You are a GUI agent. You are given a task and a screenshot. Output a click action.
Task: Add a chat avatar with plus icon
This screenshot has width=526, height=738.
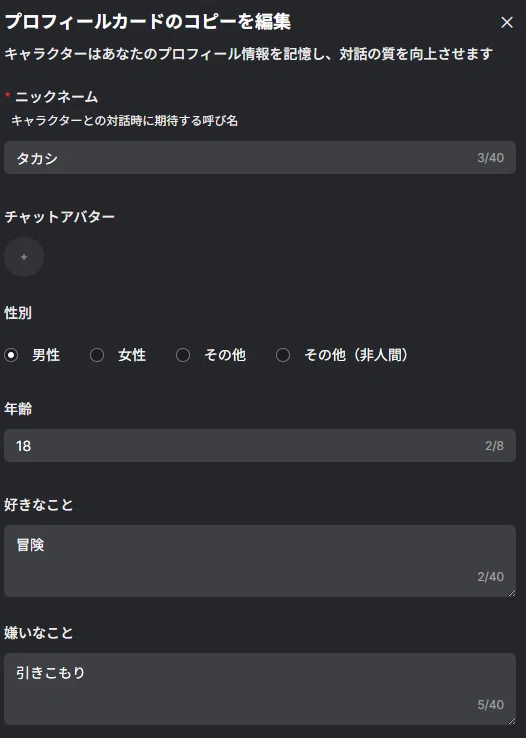point(24,257)
